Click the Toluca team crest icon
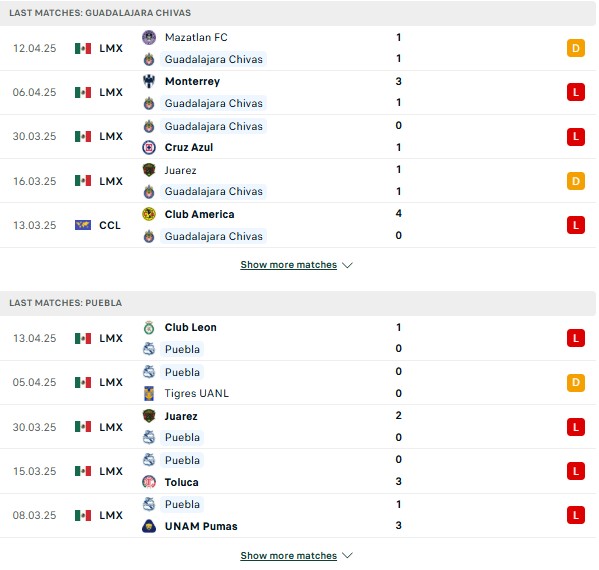Image resolution: width=599 pixels, height=570 pixels. click(149, 482)
